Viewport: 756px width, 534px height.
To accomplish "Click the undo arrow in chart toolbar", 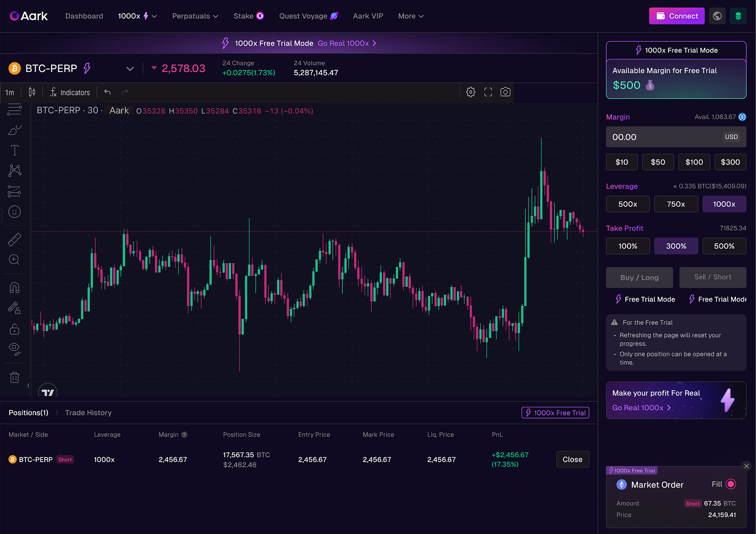I will coord(107,92).
